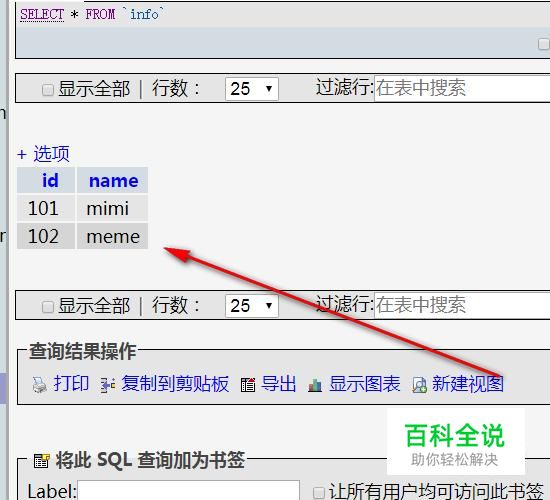Toggle the lower 显示全部 checkbox
The height and width of the screenshot is (500, 550).
(x=47, y=307)
